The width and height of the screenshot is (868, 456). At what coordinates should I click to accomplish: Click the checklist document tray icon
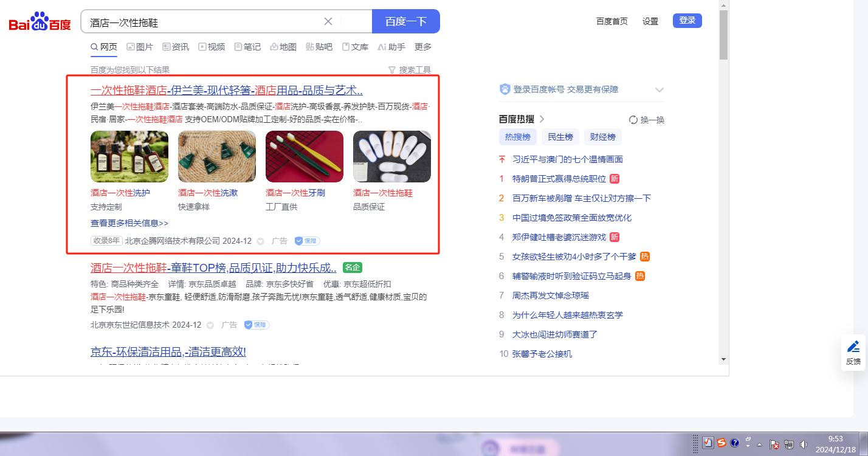pyautogui.click(x=708, y=443)
